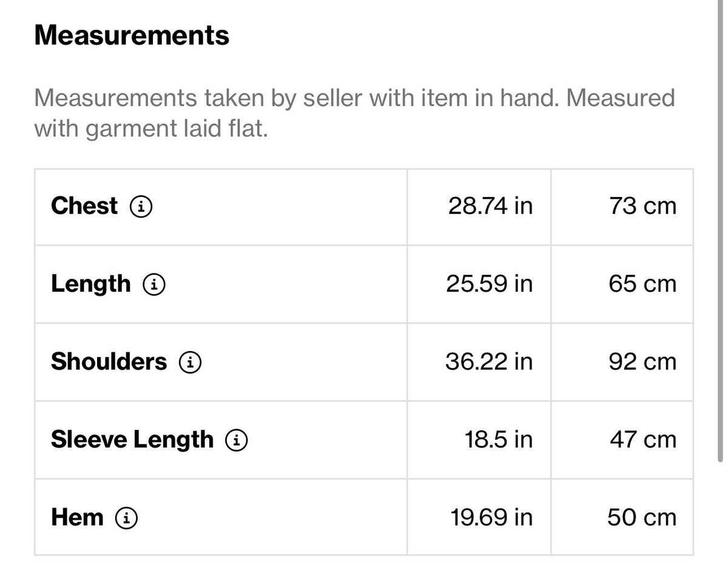
Task: Select the Sleeve Length row label
Action: click(x=132, y=440)
